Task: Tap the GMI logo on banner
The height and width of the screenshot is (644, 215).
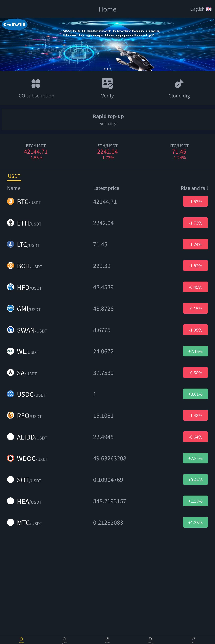Action: click(15, 25)
